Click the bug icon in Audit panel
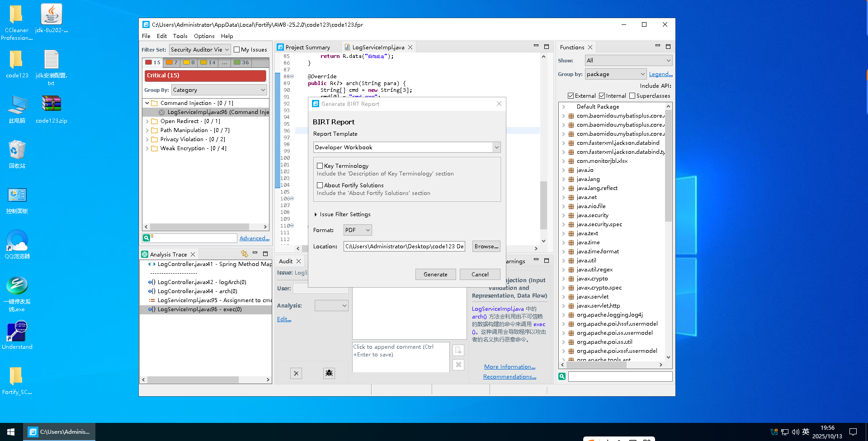868x441 pixels. click(x=329, y=373)
